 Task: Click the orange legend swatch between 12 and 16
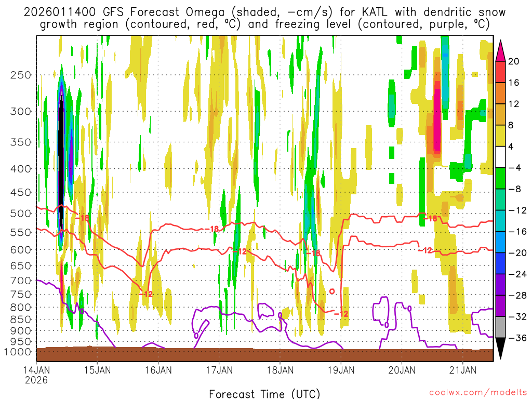pyautogui.click(x=500, y=94)
